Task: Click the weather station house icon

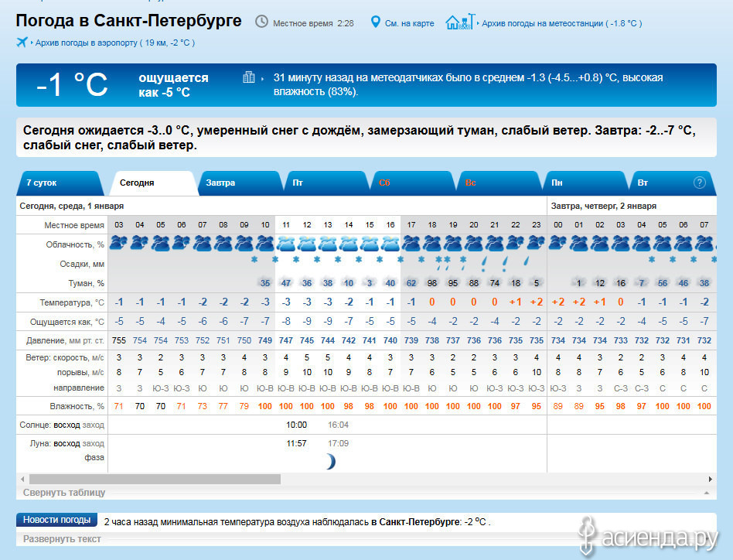Action: 460,22
